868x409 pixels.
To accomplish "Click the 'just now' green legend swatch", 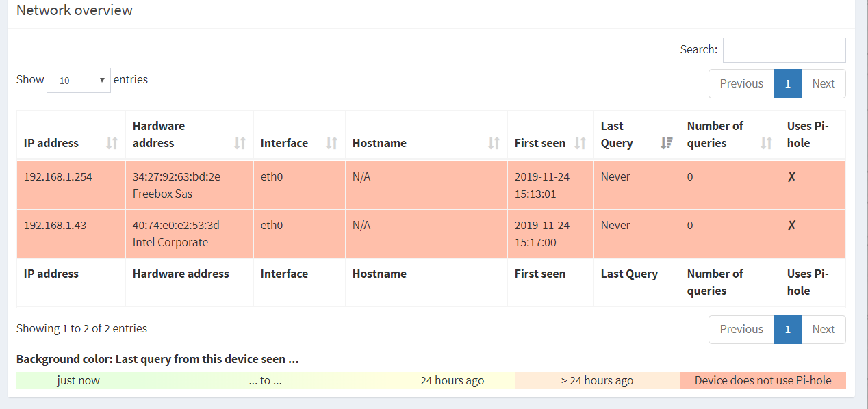I will pos(79,380).
